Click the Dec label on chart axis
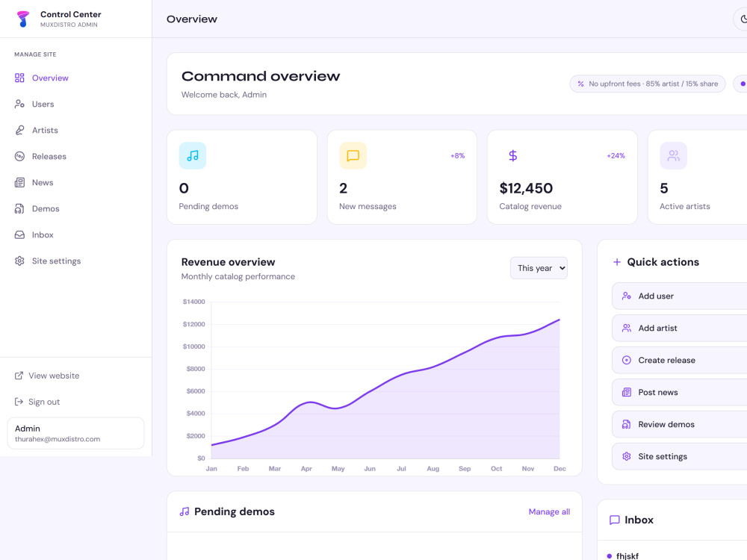 click(x=560, y=469)
